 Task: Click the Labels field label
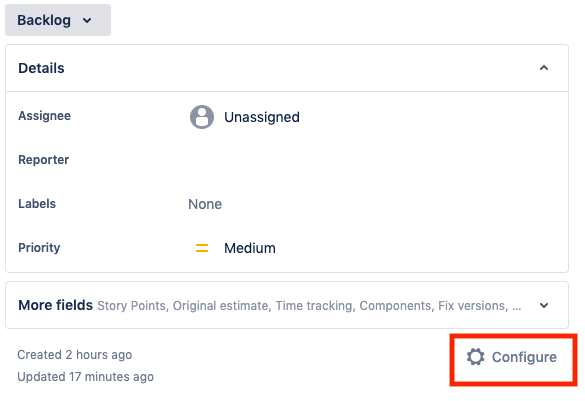point(37,204)
